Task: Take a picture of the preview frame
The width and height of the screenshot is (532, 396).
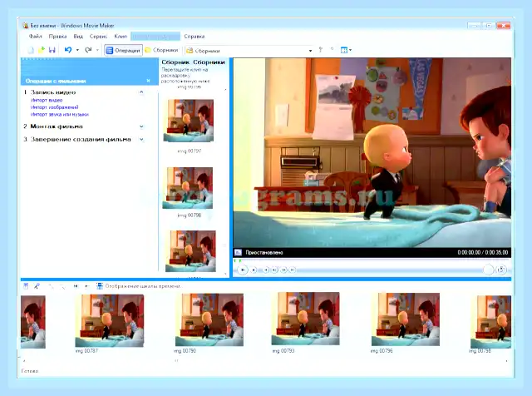Action: 501,270
